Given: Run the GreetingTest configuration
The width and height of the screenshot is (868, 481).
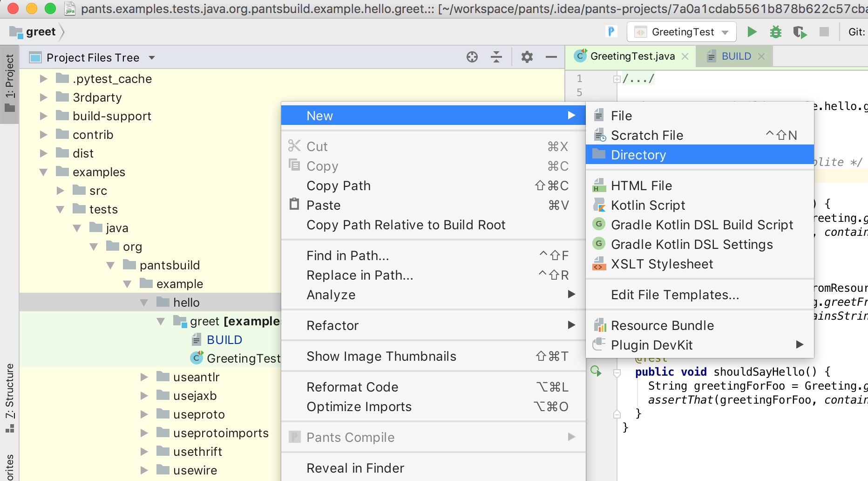Looking at the screenshot, I should coord(752,32).
